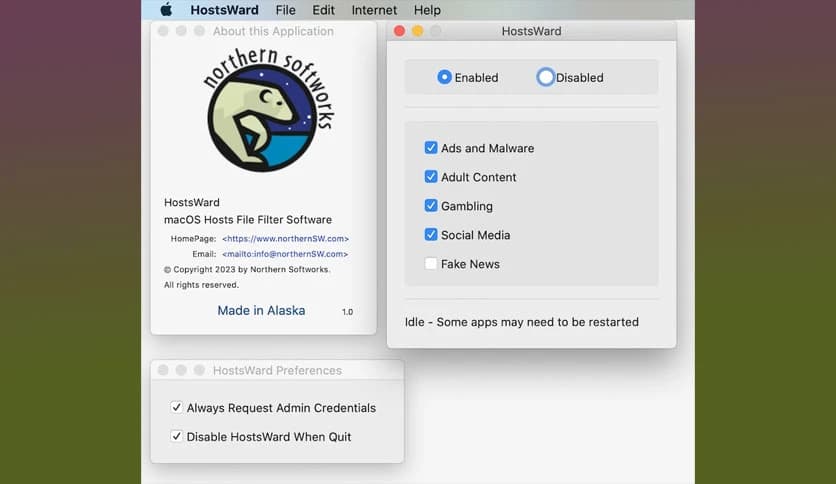
Task: Select the Enabled radio button
Action: pyautogui.click(x=445, y=77)
